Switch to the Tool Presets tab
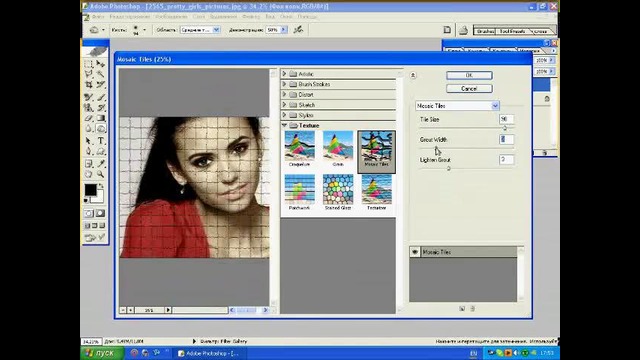Viewport: 640px width, 360px height. [512, 31]
